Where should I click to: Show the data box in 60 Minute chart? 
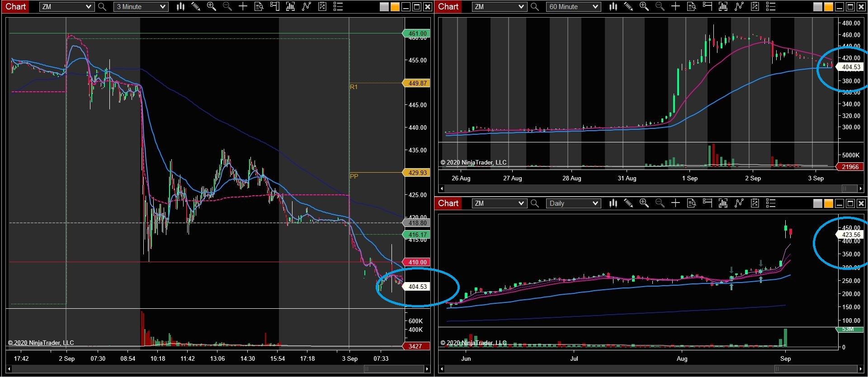[x=691, y=6]
